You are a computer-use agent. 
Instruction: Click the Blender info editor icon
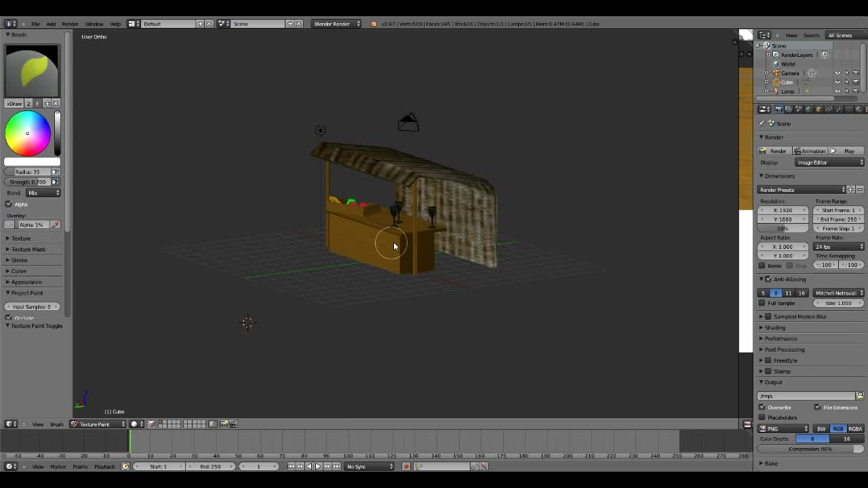coord(11,24)
